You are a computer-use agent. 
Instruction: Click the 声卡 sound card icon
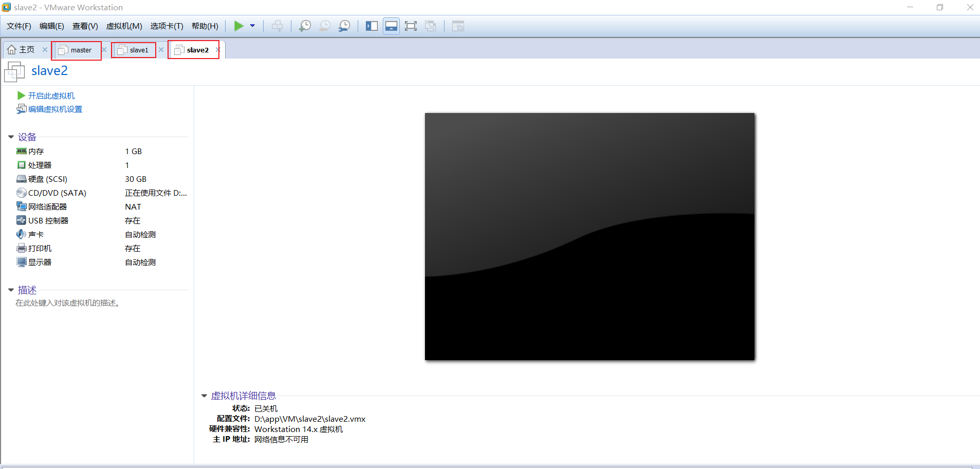point(22,234)
